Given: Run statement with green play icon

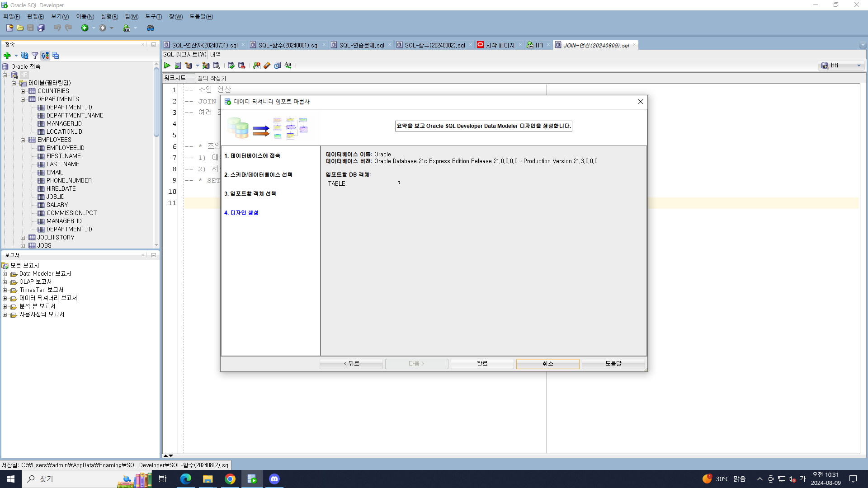Looking at the screenshot, I should click(x=167, y=66).
